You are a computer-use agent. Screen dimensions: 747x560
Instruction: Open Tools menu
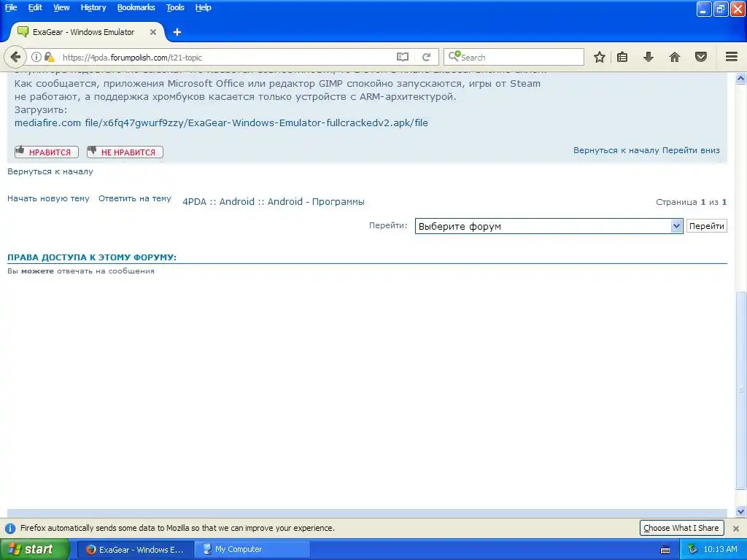(x=175, y=7)
